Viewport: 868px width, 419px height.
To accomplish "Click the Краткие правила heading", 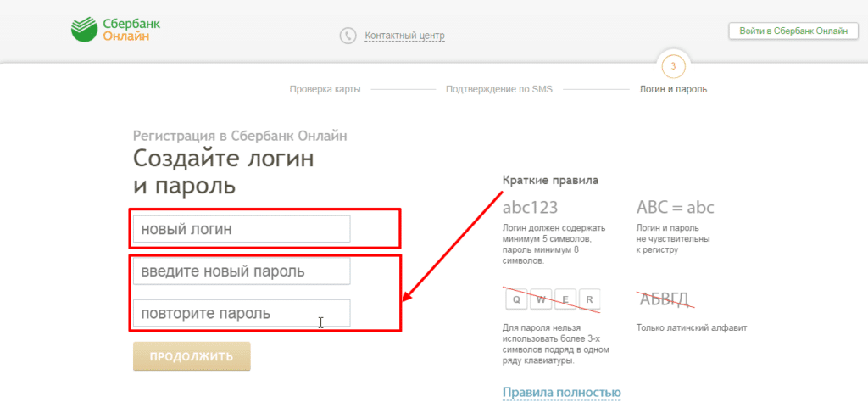I will [551, 180].
